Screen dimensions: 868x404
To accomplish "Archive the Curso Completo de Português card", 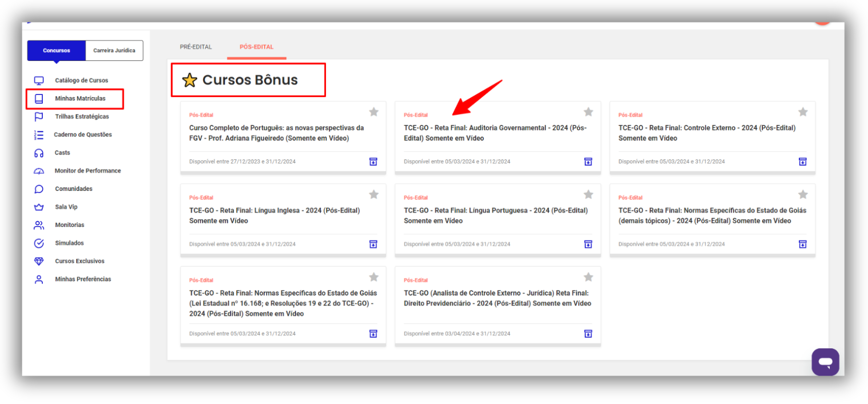I will coord(373,161).
